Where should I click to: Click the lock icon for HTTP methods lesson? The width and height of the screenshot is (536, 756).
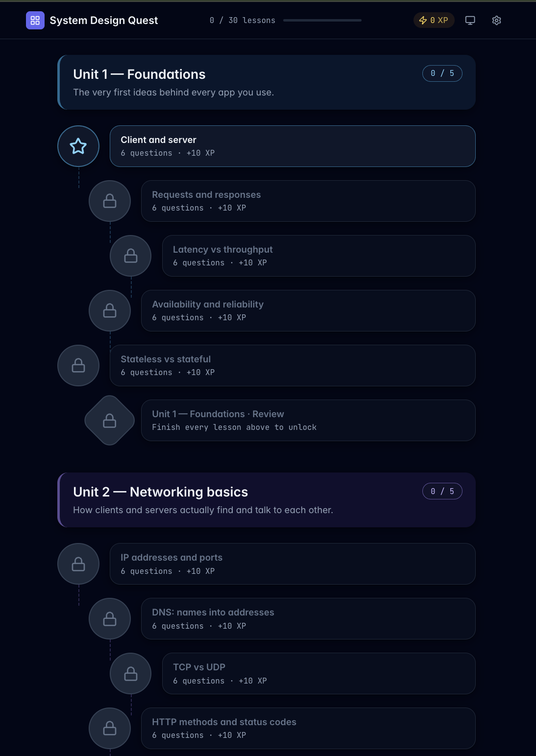point(109,728)
